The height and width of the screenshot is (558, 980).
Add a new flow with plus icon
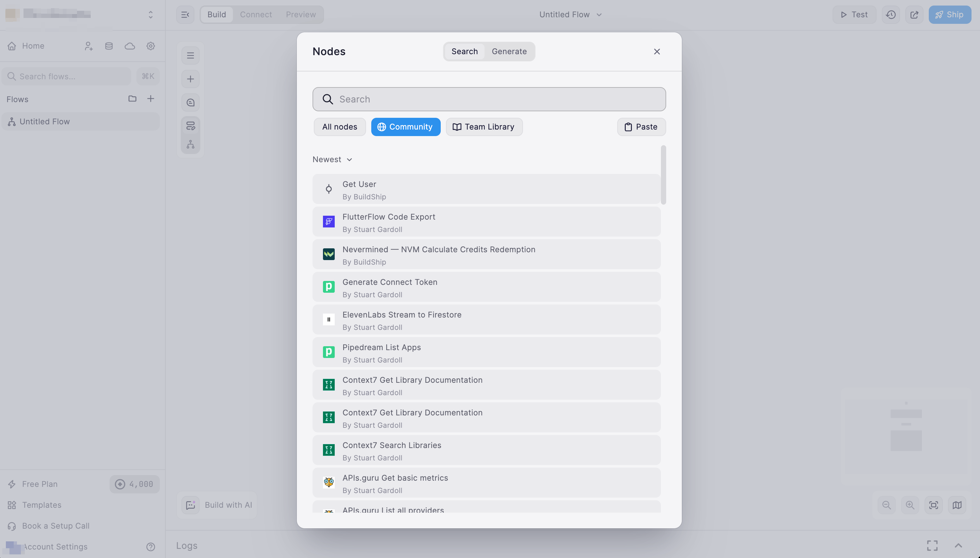151,99
